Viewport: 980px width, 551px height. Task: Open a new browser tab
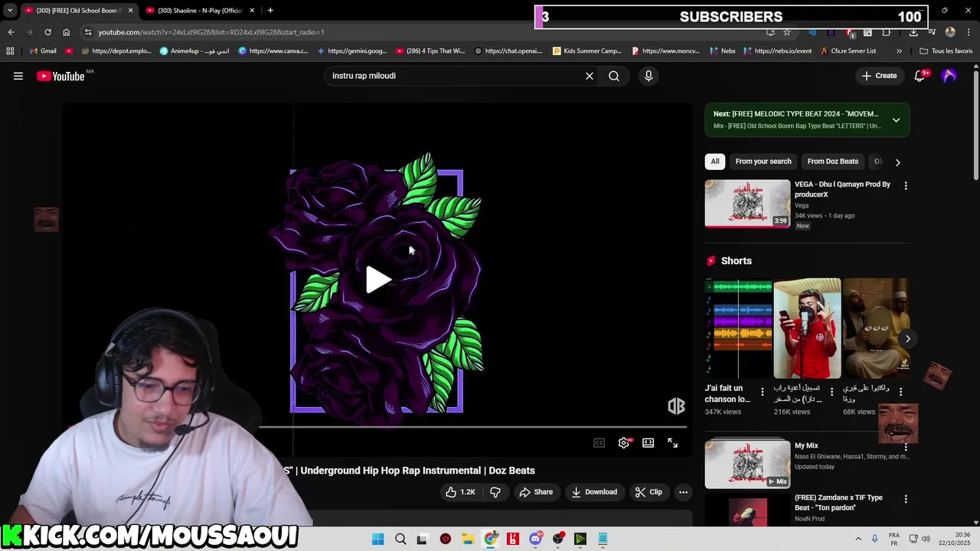click(270, 11)
